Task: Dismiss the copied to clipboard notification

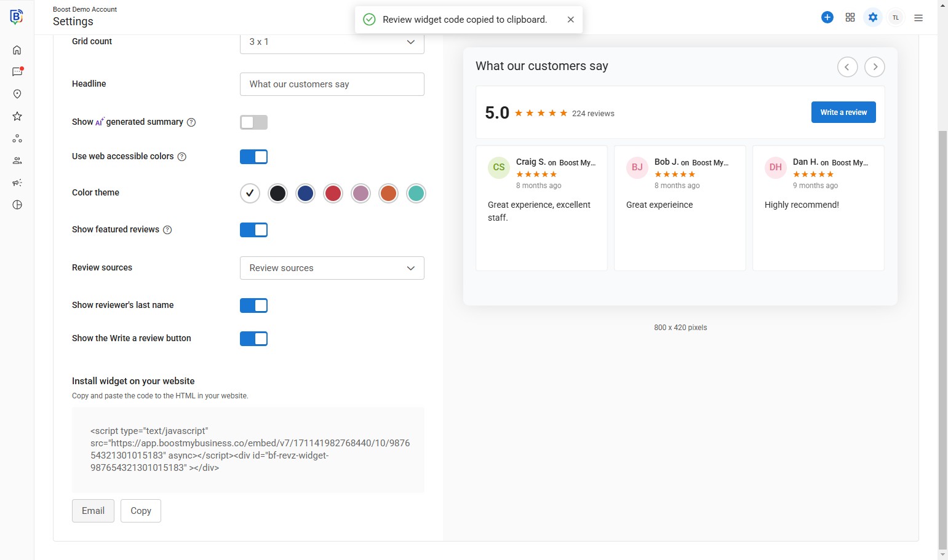Action: point(571,20)
